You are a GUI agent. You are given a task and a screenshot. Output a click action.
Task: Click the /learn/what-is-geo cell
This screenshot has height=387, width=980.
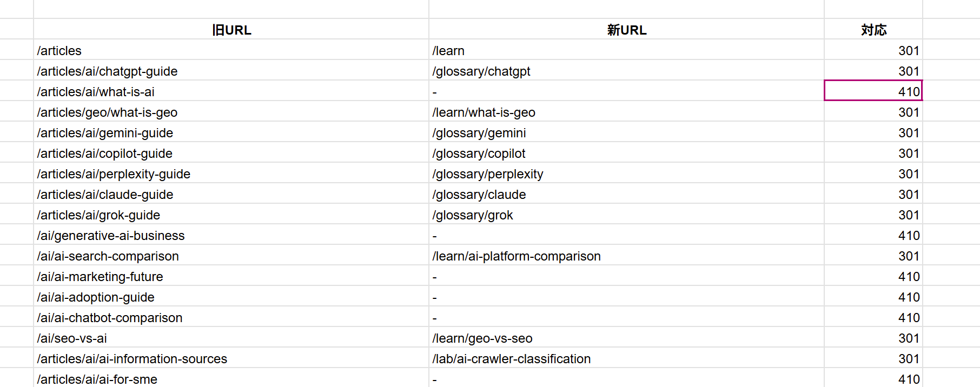coord(626,112)
